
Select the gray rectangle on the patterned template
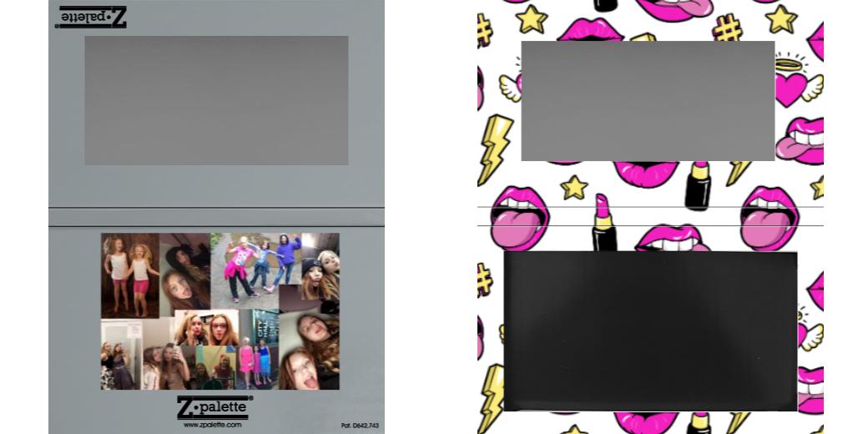(648, 100)
